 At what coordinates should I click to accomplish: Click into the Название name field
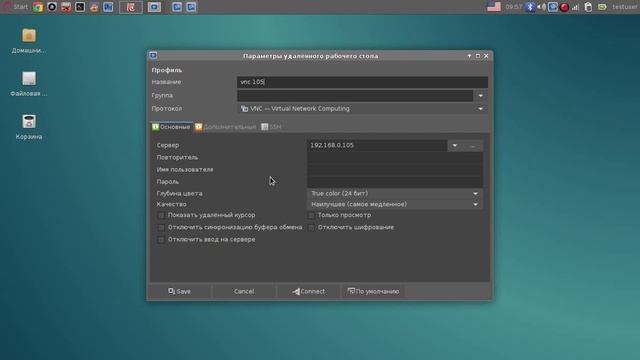coord(362,82)
